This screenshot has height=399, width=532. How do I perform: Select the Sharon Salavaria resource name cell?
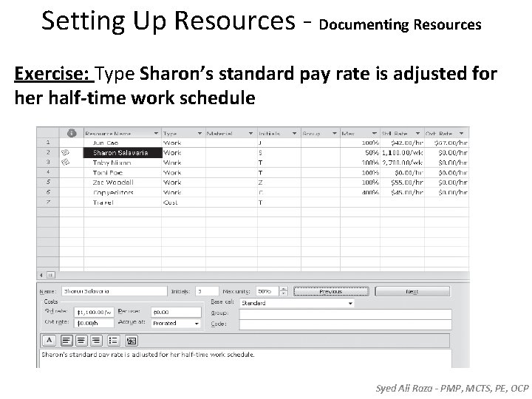click(x=123, y=153)
